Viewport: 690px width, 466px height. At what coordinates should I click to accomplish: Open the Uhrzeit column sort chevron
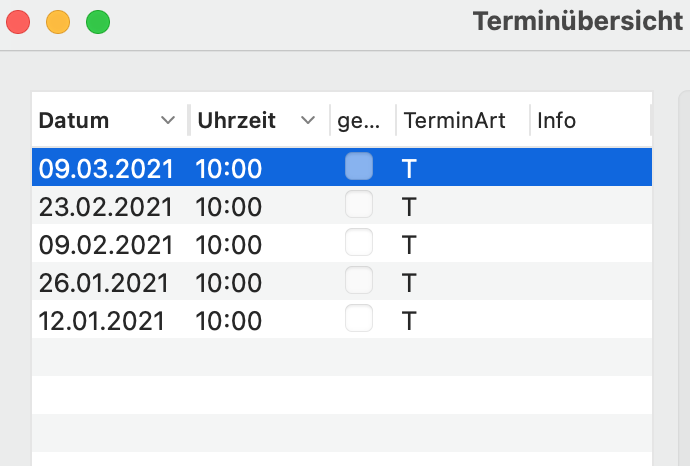(308, 120)
